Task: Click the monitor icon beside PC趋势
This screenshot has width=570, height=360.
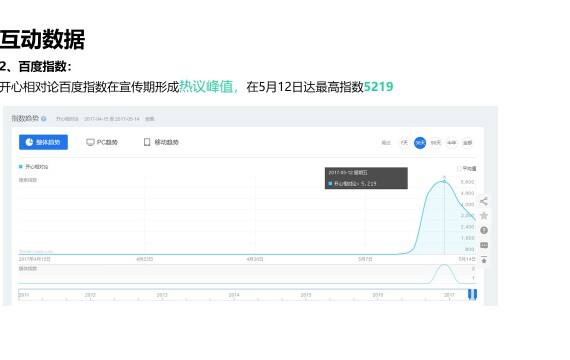Action: click(x=90, y=142)
